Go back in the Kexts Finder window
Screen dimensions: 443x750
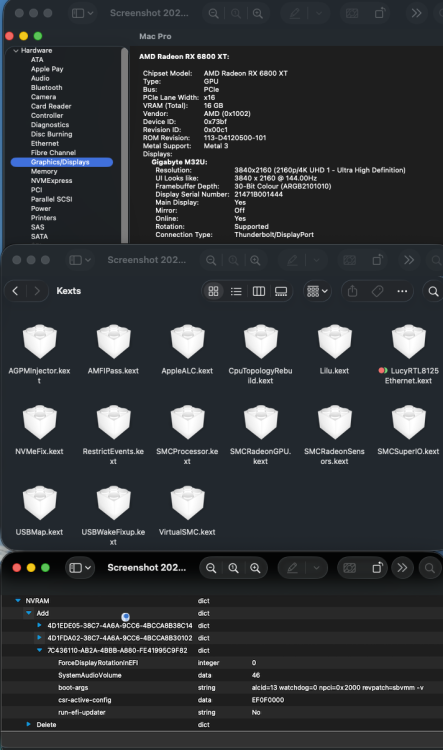point(15,291)
